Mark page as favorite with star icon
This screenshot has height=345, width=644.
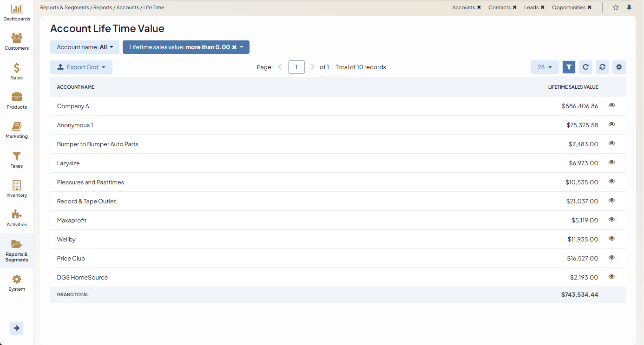pos(616,7)
